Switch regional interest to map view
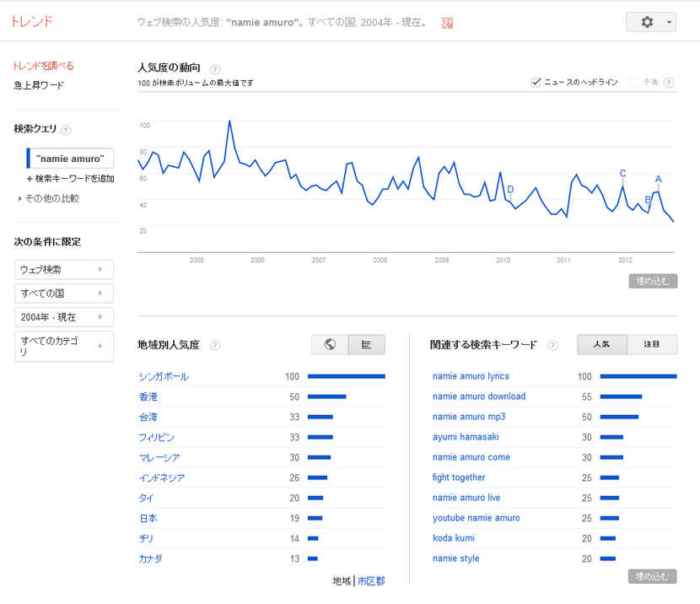700x604 pixels. click(x=330, y=345)
